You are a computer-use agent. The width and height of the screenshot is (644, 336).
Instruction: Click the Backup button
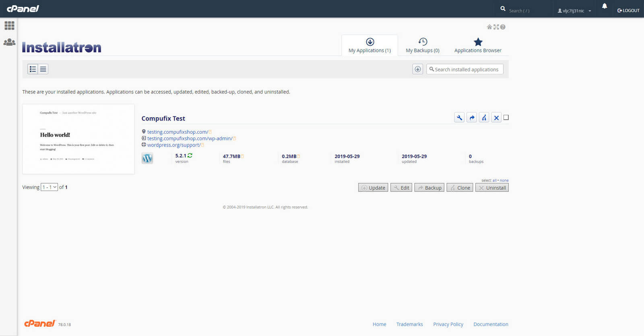click(429, 188)
